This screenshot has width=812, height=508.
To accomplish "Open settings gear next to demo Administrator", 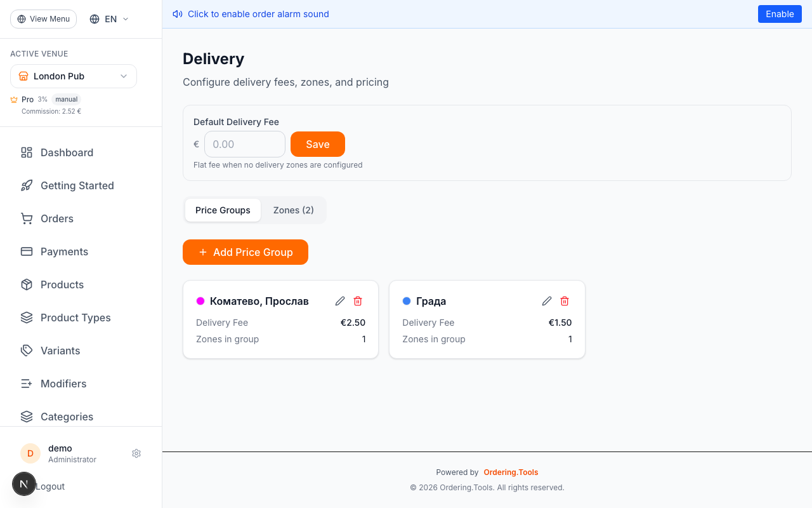I will 136,453.
